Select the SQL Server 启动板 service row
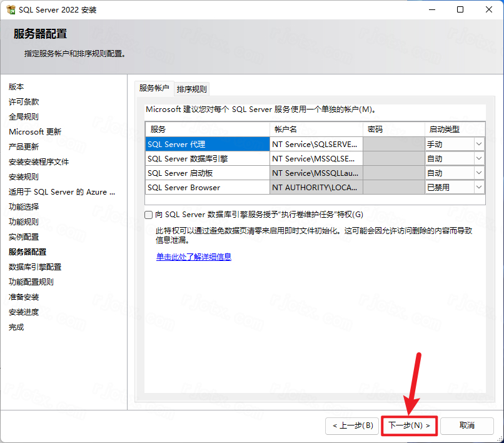This screenshot has width=504, height=443. pos(208,173)
